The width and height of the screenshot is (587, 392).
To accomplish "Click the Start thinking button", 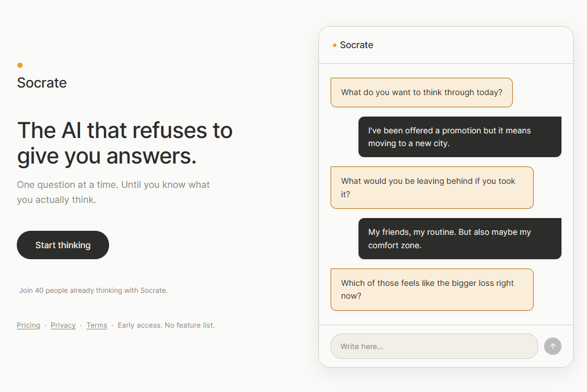I will (x=63, y=245).
